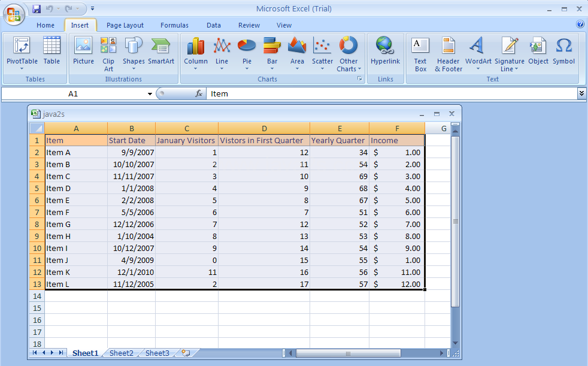Select the '12/12/2006' cell
Screen dimensions: 588x366
[x=131, y=224]
